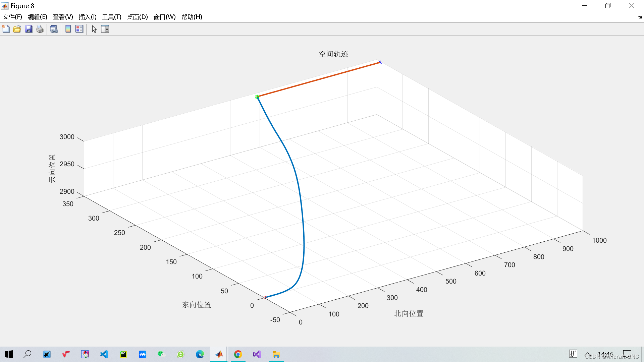Screen dimensions: 644x362
Task: Save the figure with the floppy disk icon
Action: pyautogui.click(x=29, y=29)
